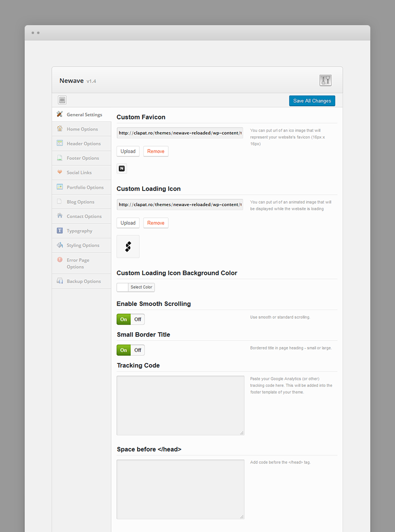Click the Newave v1.4 title text
395x532 pixels.
point(78,81)
